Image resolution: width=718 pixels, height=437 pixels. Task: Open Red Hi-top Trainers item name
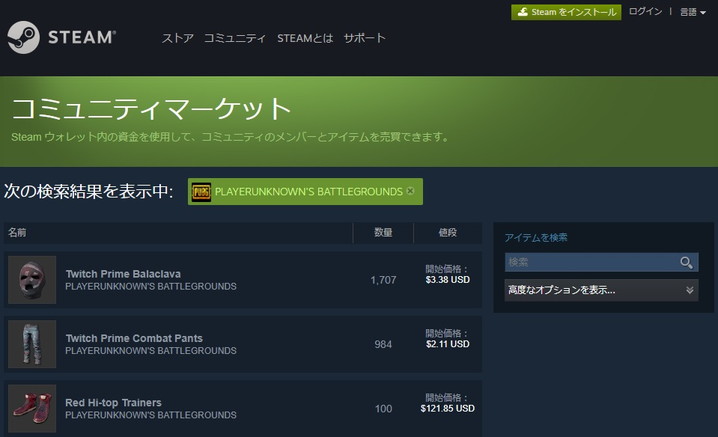(x=113, y=403)
